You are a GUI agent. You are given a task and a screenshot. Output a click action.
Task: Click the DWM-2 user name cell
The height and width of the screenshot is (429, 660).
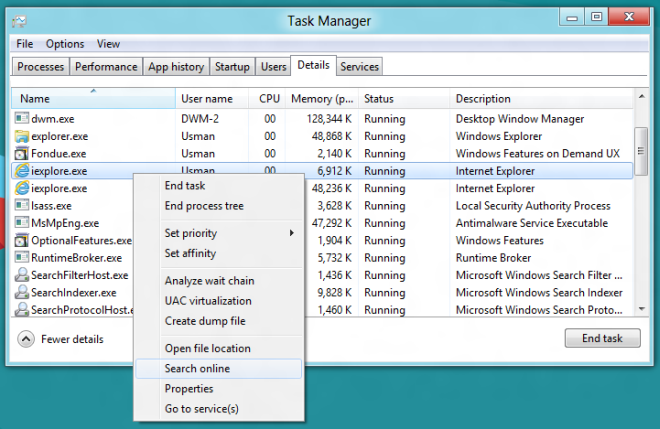click(x=200, y=119)
